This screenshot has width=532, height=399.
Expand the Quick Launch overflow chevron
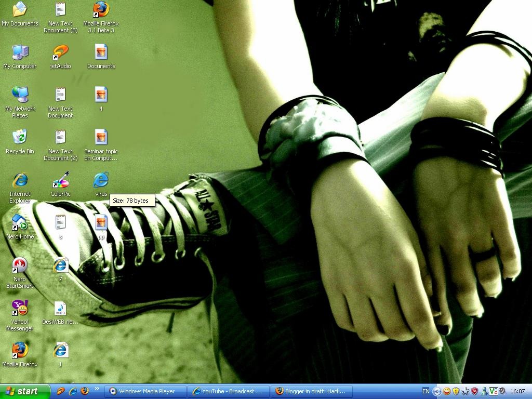click(98, 391)
